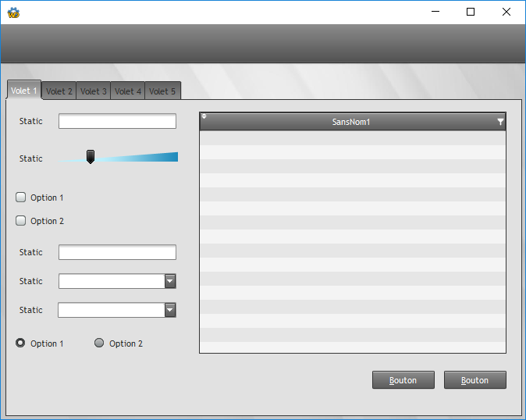
Task: Tick the Option 2 checkbox
Action: [x=21, y=221]
